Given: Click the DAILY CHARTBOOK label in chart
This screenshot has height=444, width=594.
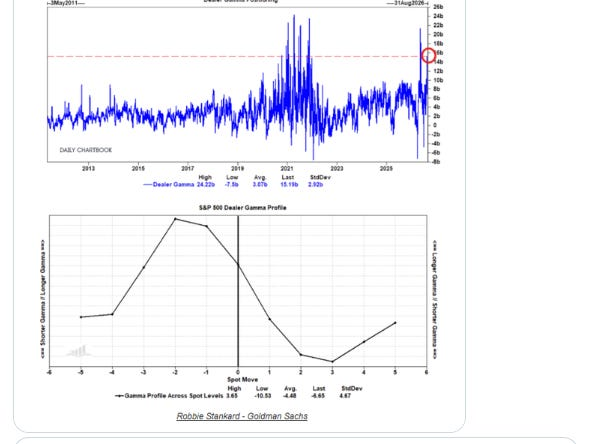Looking at the screenshot, I should (x=86, y=150).
